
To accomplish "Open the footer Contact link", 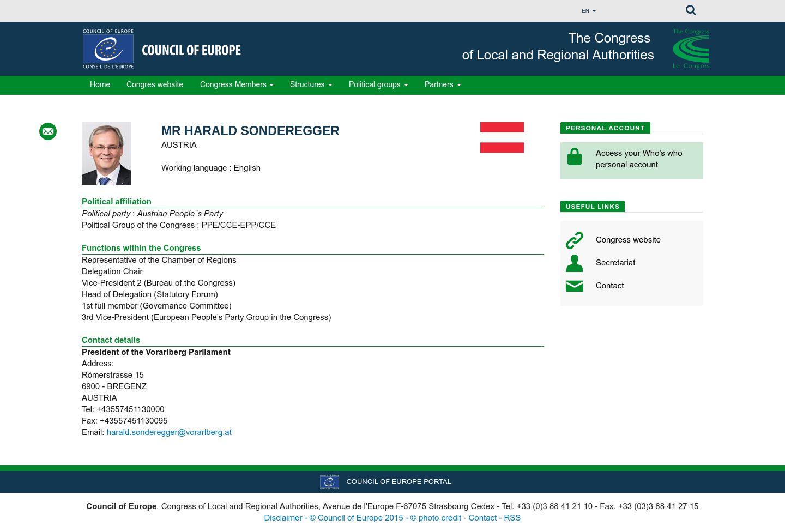I will [x=482, y=518].
